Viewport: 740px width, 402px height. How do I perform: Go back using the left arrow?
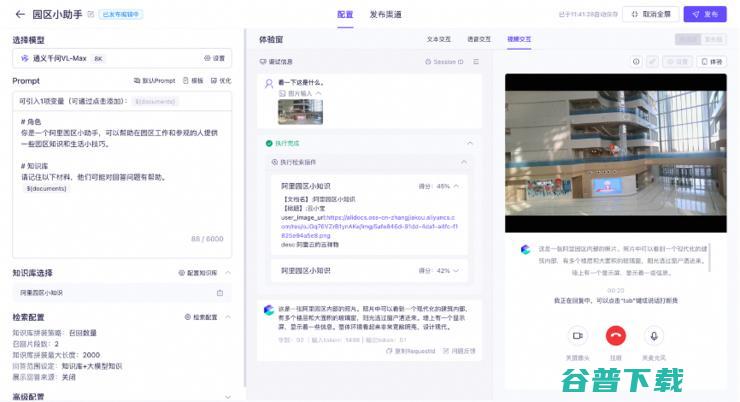tap(20, 14)
